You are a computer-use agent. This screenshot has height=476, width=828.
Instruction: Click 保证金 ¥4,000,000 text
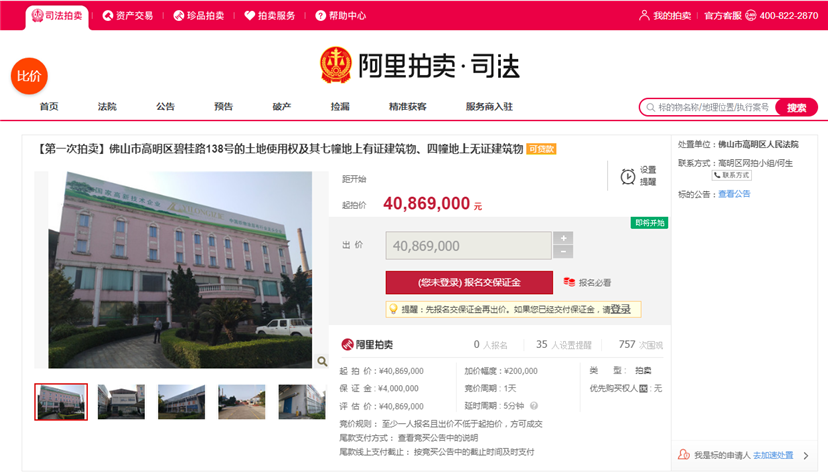click(x=379, y=388)
